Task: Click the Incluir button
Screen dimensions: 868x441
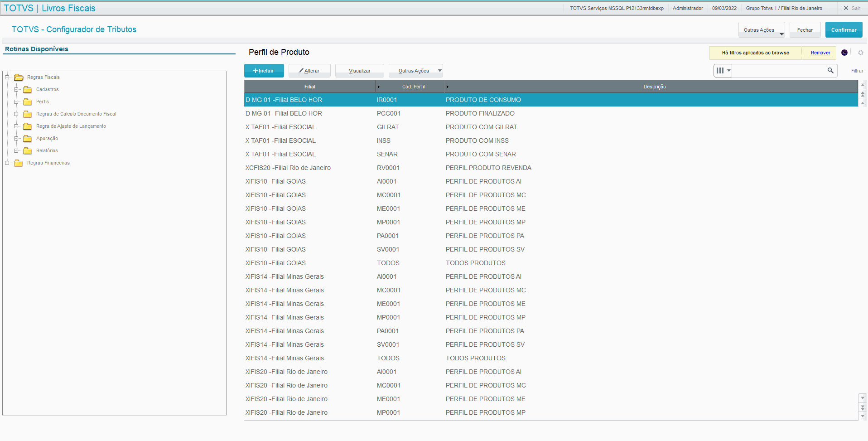Action: (x=264, y=71)
